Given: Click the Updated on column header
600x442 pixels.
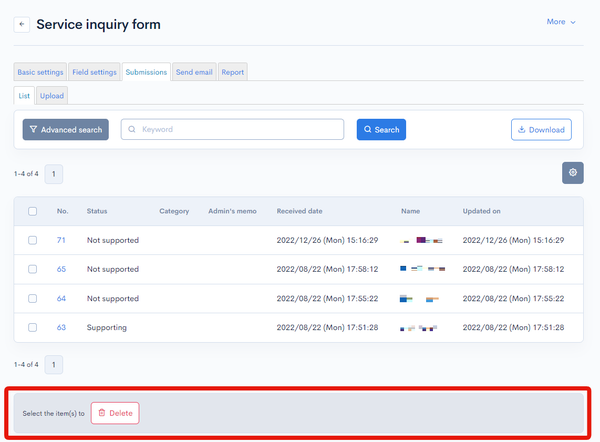Looking at the screenshot, I should coord(481,211).
